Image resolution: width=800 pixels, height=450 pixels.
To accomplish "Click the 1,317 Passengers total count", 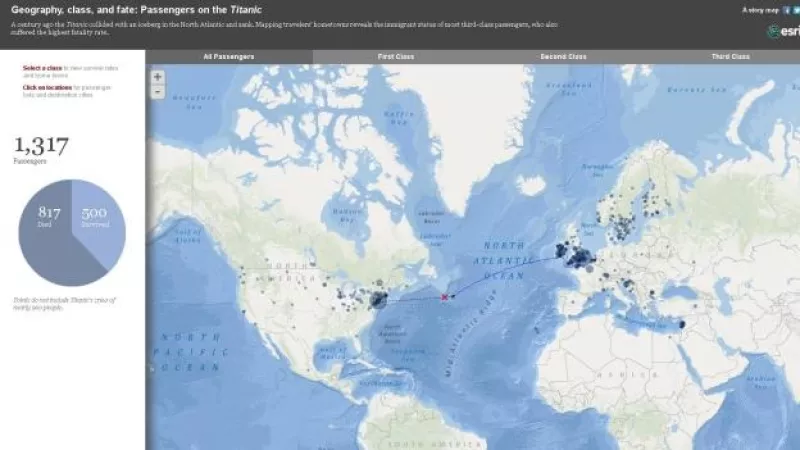I will tap(41, 146).
